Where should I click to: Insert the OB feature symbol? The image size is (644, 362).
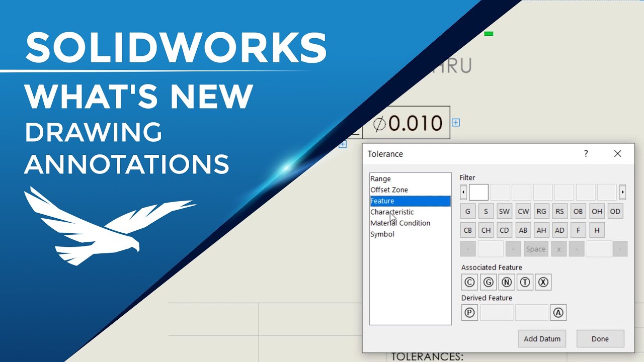(578, 212)
